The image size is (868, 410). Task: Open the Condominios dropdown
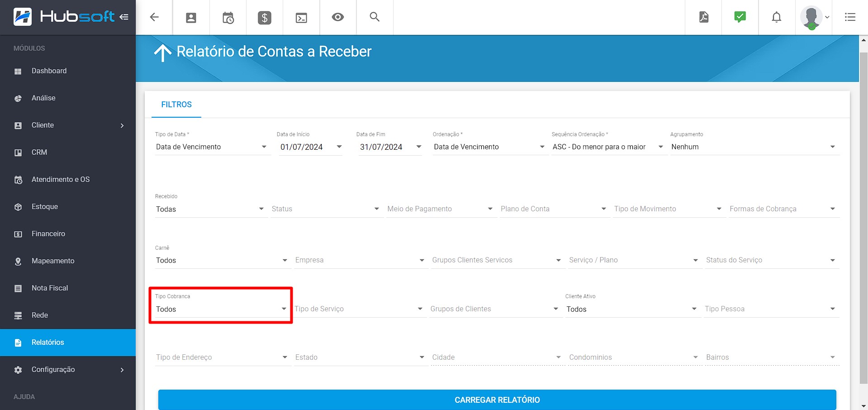click(635, 358)
